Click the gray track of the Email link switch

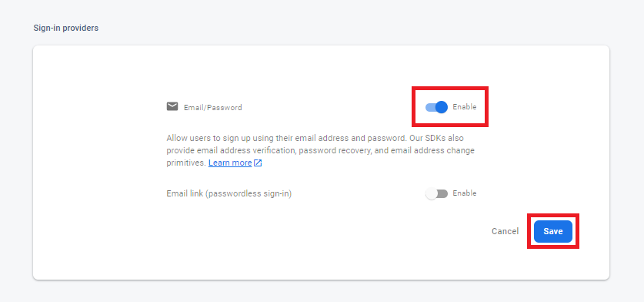click(x=443, y=193)
